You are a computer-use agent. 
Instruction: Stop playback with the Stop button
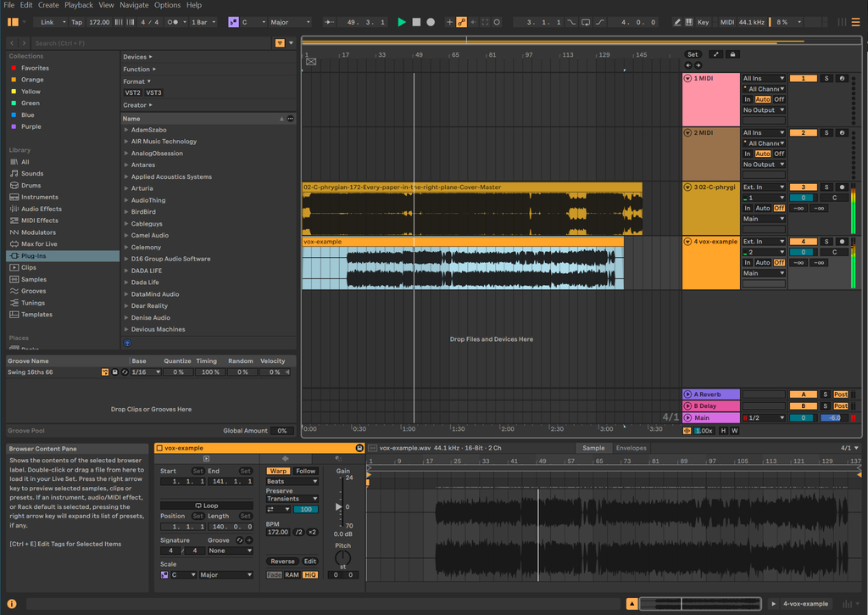click(416, 22)
